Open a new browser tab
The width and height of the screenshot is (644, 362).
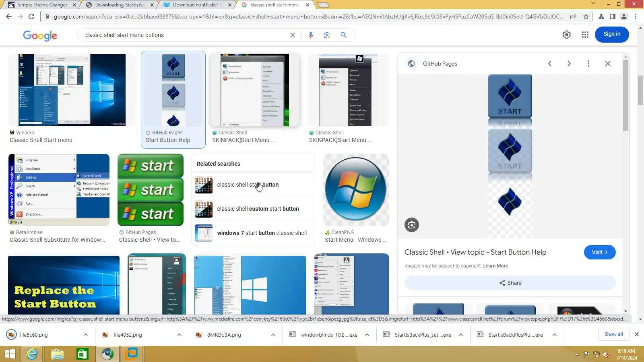[323, 5]
